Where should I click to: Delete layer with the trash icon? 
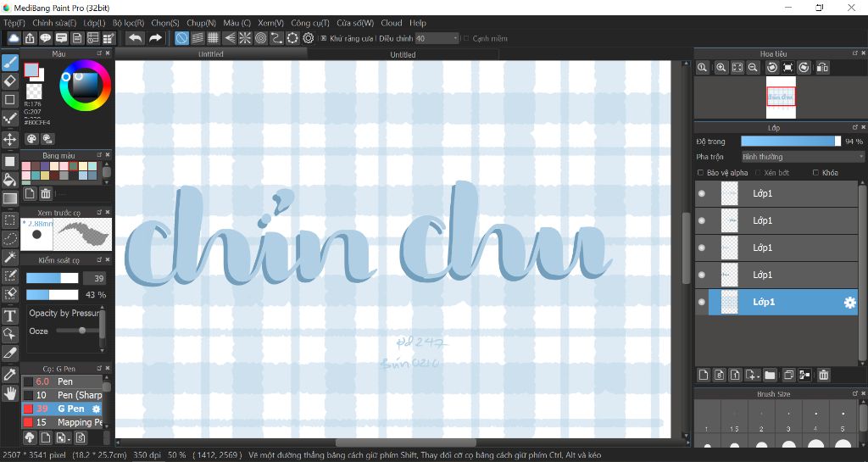pos(824,376)
